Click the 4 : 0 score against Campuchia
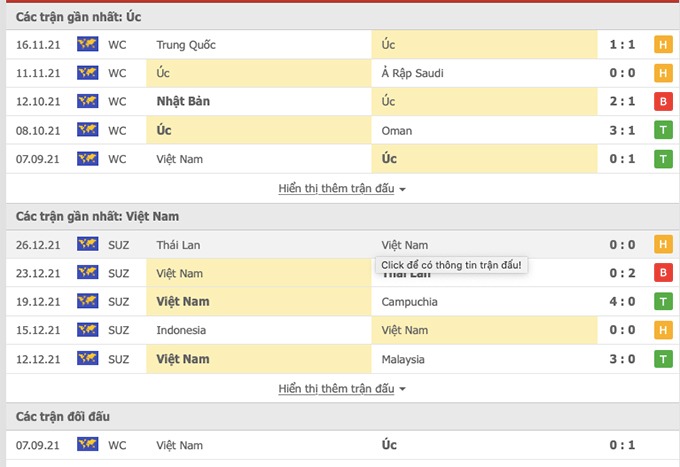680x467 pixels. (x=623, y=302)
